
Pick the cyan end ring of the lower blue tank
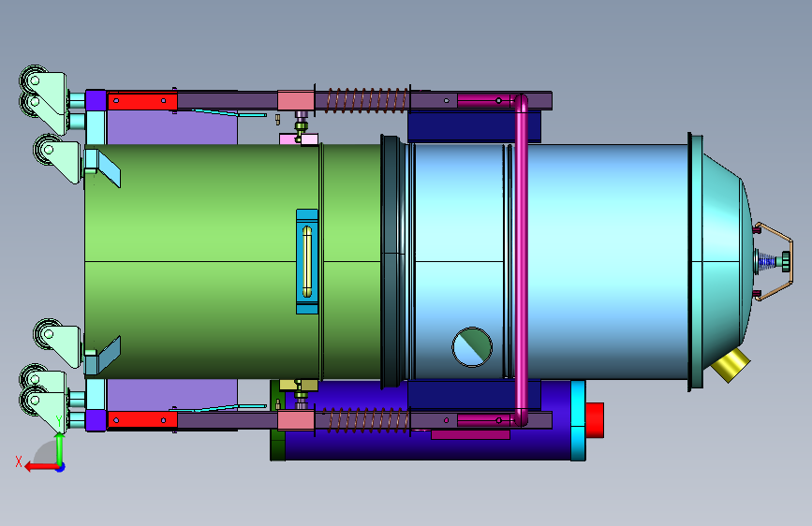click(578, 420)
